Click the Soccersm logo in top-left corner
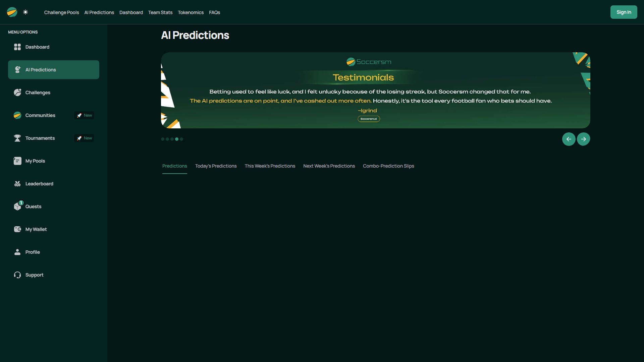The height and width of the screenshot is (362, 644). [11, 12]
